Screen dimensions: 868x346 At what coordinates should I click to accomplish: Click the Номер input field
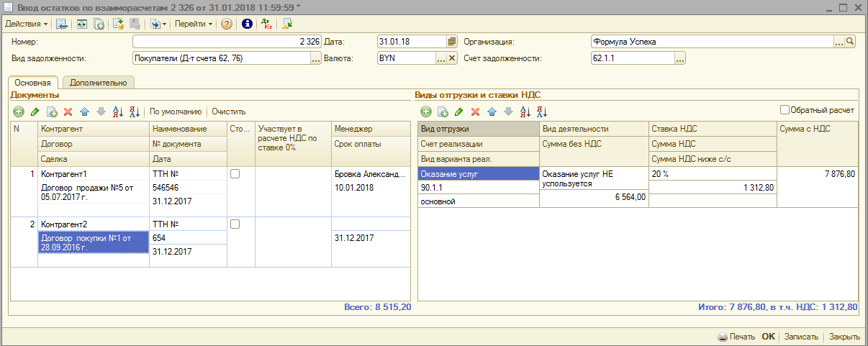227,42
